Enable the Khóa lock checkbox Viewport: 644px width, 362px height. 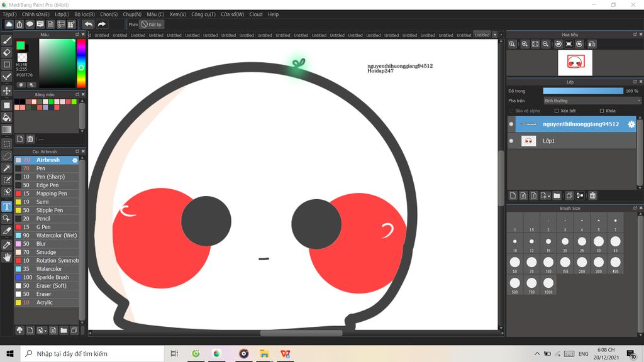[x=602, y=111]
